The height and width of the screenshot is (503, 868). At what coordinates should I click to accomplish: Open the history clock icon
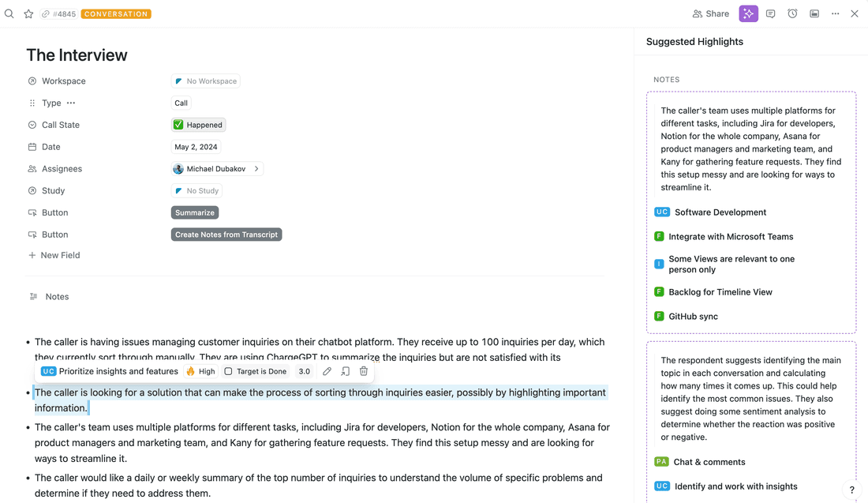792,13
